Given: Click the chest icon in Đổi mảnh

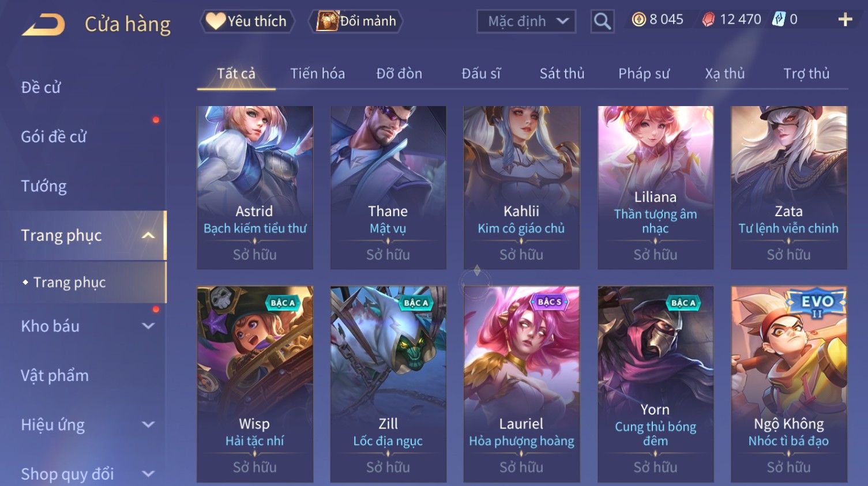Looking at the screenshot, I should pyautogui.click(x=327, y=21).
